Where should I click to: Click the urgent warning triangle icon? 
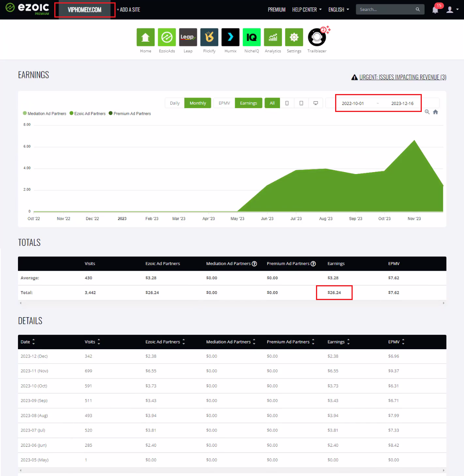click(x=355, y=77)
